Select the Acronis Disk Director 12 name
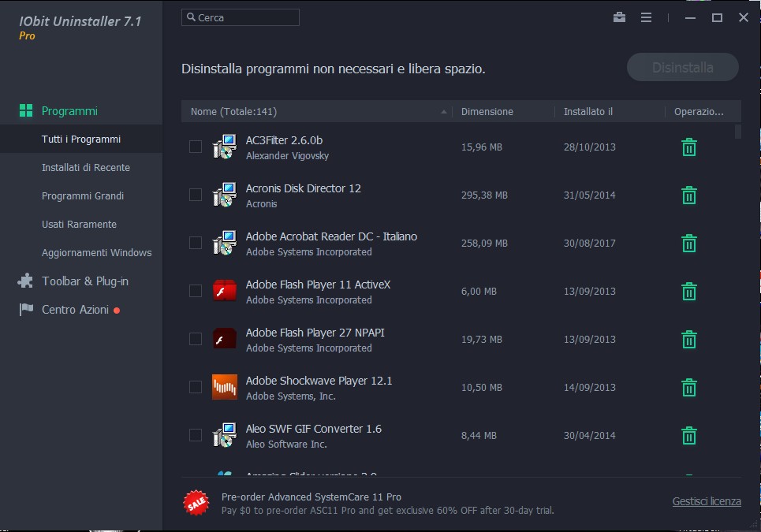761x532 pixels. pos(304,188)
